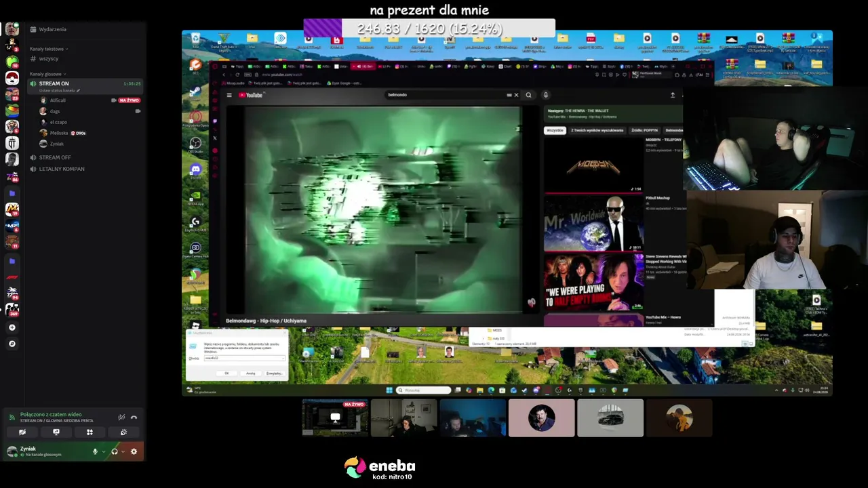Click the add server plus icon
Image resolution: width=868 pixels, height=488 pixels.
[12, 327]
